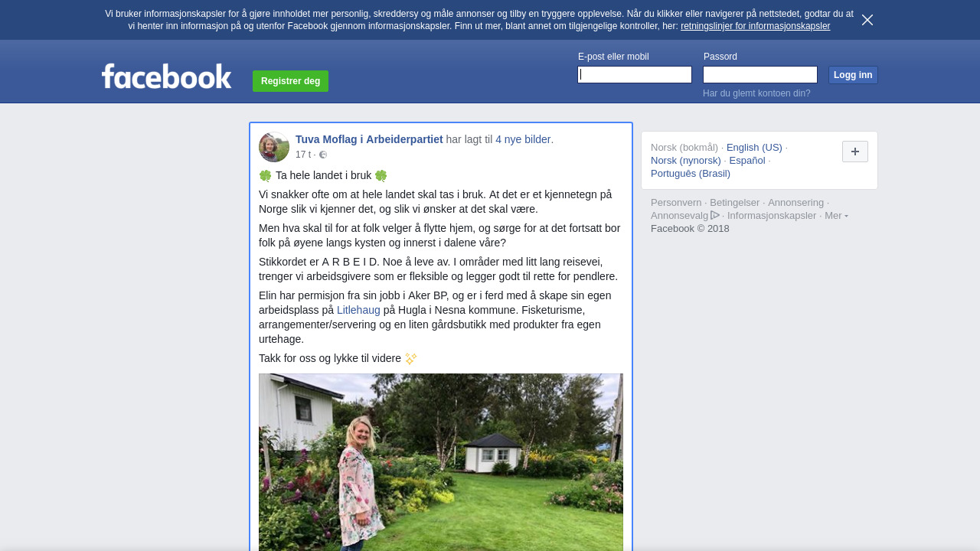Screen dimensions: 980x551
Task: Switch language to Norsk (nynorsk)
Action: tap(686, 161)
